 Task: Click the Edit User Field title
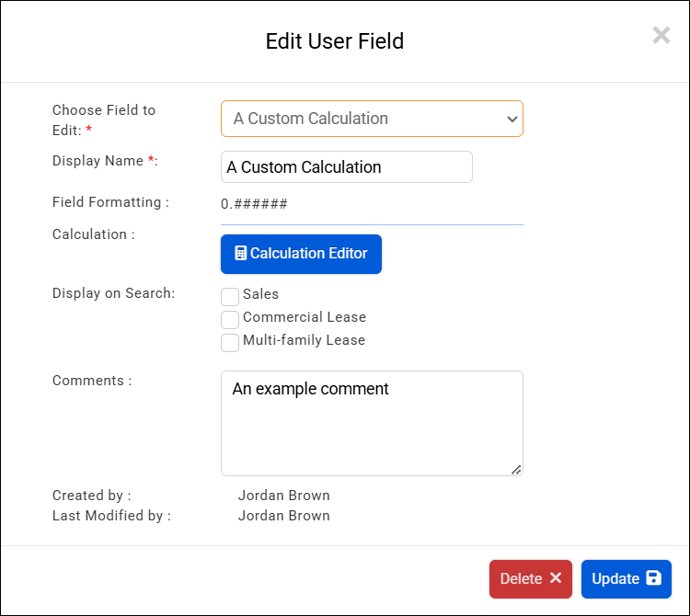click(335, 41)
